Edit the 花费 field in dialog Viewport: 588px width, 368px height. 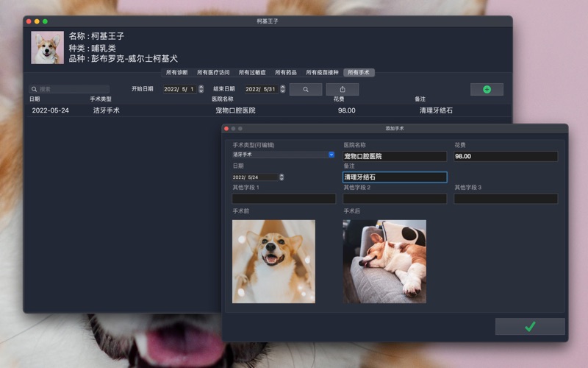point(506,156)
